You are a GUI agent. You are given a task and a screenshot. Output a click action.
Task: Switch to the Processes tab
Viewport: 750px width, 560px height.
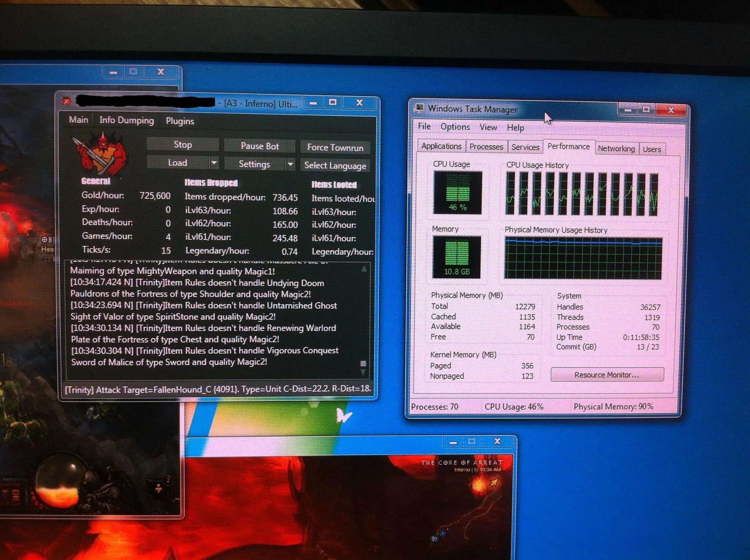tap(486, 147)
